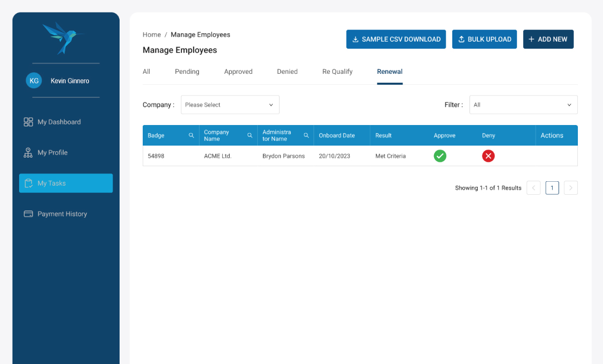Approve badge 54898 with green checkmark
The height and width of the screenshot is (364, 603).
(440, 156)
